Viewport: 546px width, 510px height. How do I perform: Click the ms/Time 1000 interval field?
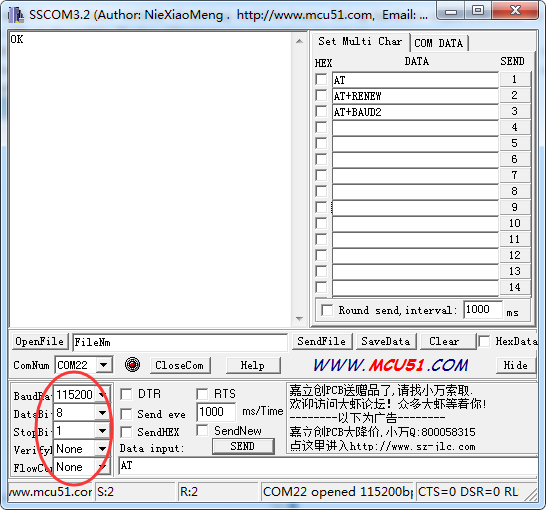(216, 412)
